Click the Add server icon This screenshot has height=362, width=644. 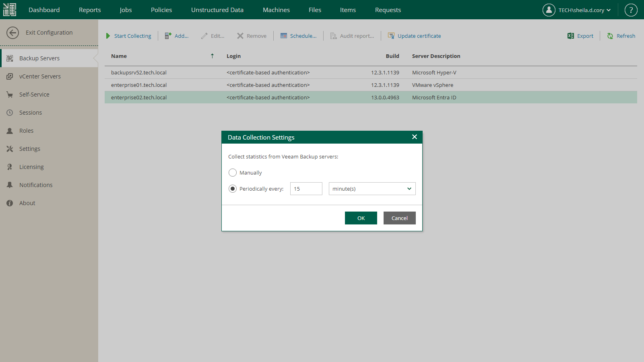pyautogui.click(x=168, y=36)
